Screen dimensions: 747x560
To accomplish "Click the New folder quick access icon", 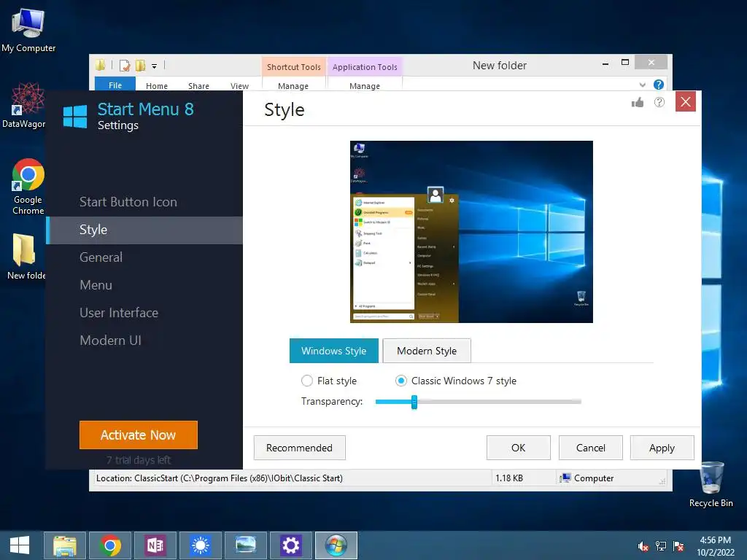I will [140, 66].
